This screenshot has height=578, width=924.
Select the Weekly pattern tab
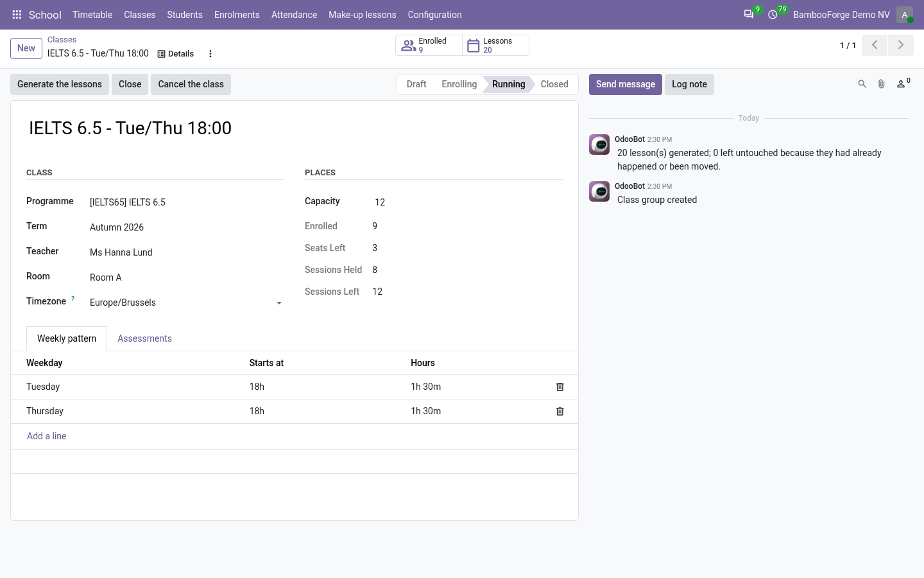[x=67, y=338]
